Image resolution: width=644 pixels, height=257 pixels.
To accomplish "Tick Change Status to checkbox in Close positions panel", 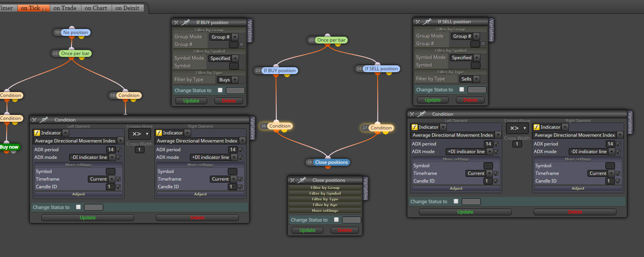I will pyautogui.click(x=336, y=220).
